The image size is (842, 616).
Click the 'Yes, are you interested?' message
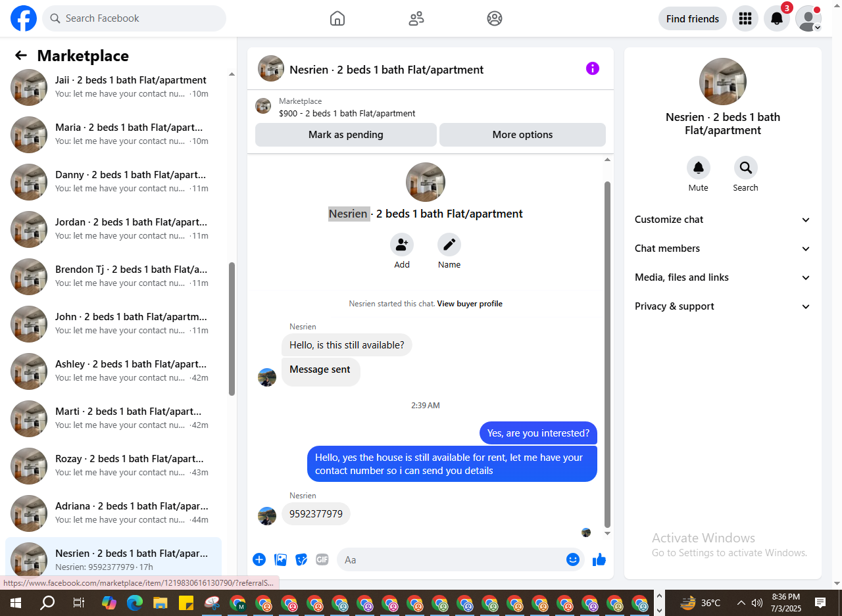coord(538,433)
